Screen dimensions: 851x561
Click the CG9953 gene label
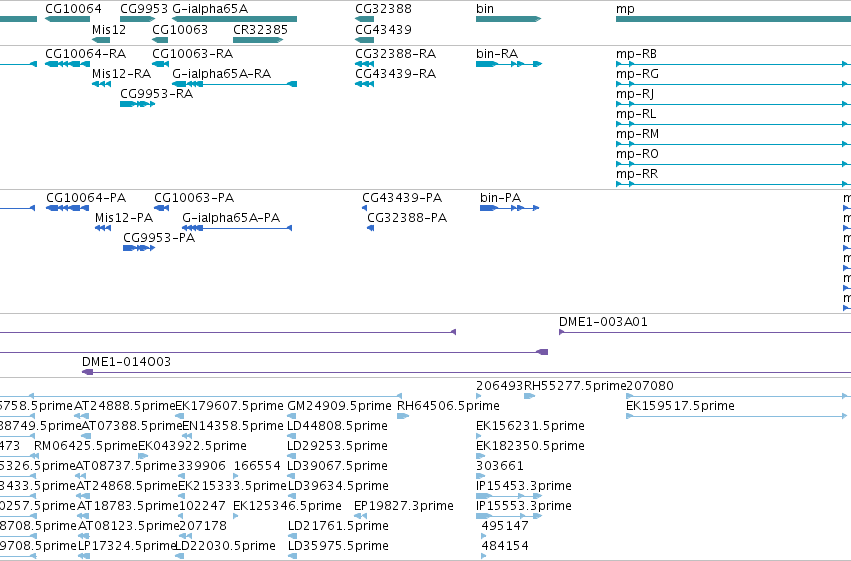click(x=144, y=9)
